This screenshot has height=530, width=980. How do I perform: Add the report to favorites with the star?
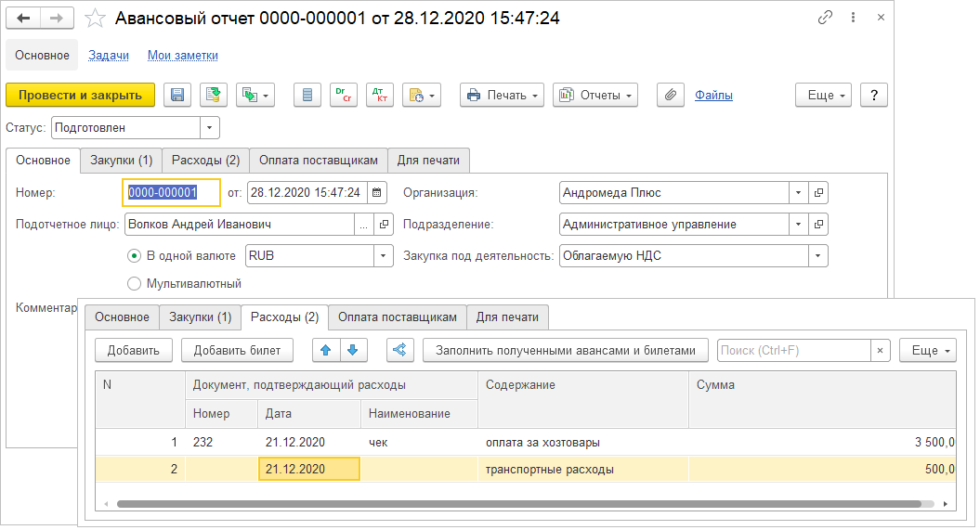95,19
